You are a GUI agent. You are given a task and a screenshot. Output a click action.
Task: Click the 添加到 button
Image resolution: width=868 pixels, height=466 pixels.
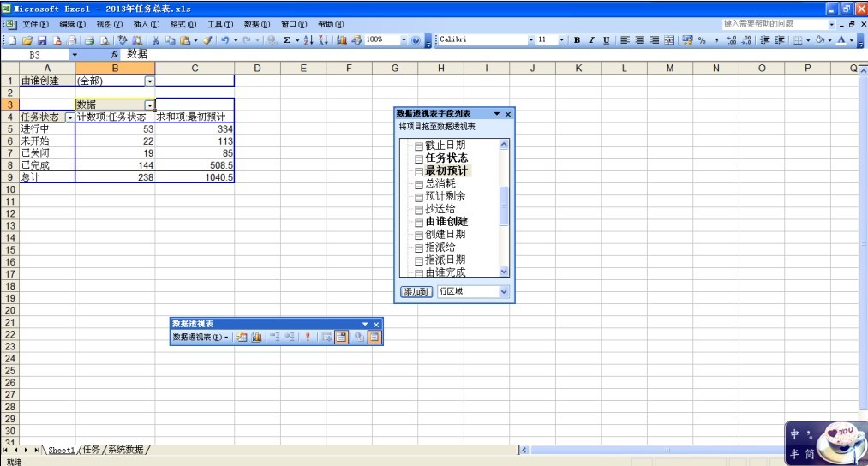416,292
